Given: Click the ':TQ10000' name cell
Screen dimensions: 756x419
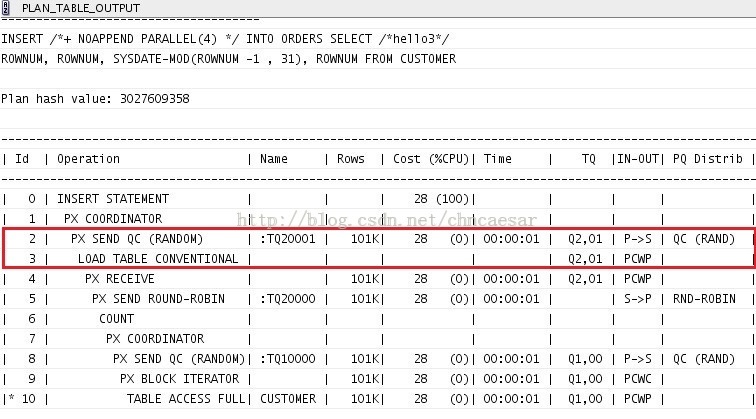Looking at the screenshot, I should (287, 359).
